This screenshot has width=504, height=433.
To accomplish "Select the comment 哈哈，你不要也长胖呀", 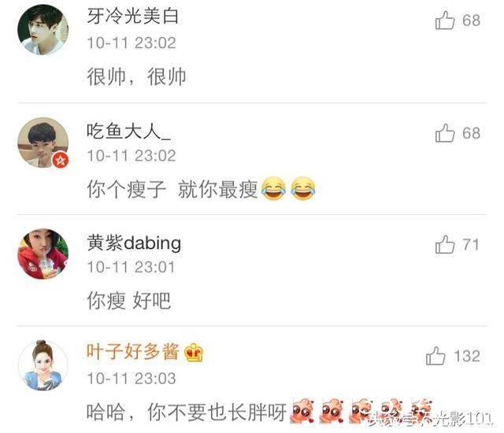I will [187, 412].
